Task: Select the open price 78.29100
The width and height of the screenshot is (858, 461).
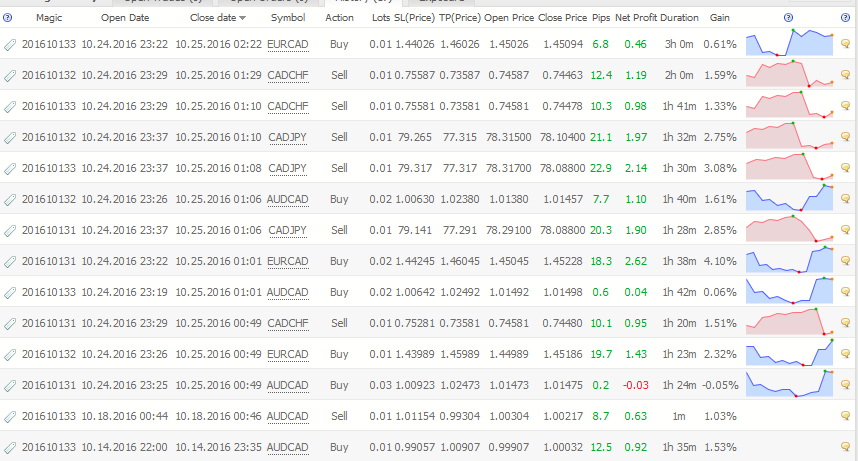Action: click(x=508, y=230)
